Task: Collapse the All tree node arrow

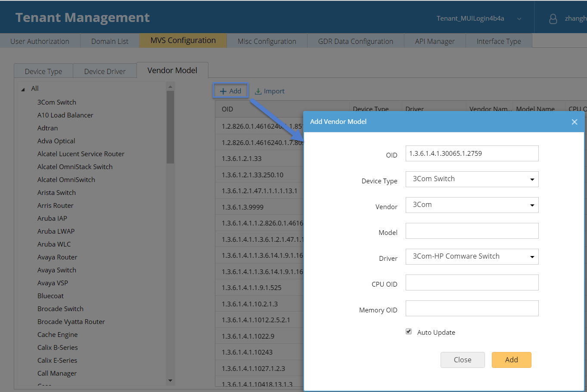Action: [23, 89]
